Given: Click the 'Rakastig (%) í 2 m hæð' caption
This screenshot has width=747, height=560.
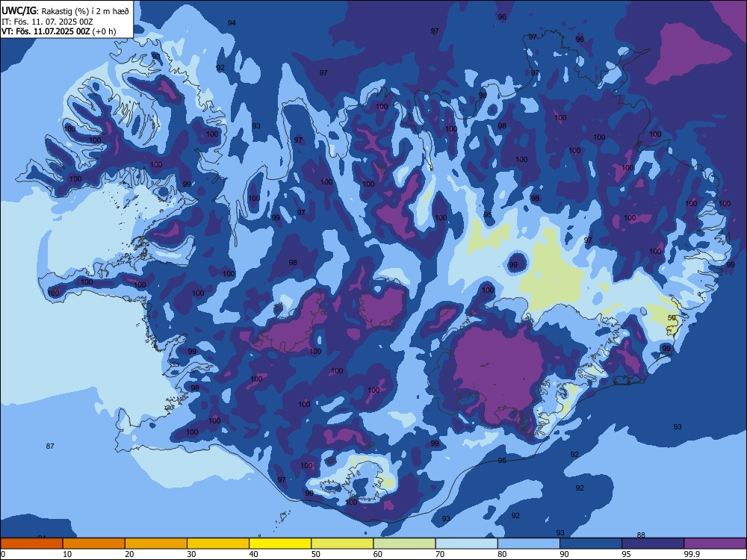Looking at the screenshot, I should pyautogui.click(x=85, y=11).
